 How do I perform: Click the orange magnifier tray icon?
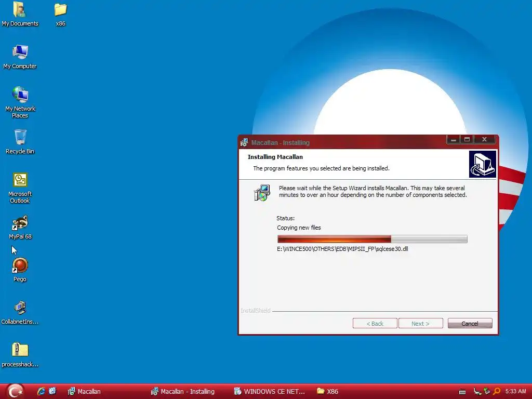click(x=497, y=391)
